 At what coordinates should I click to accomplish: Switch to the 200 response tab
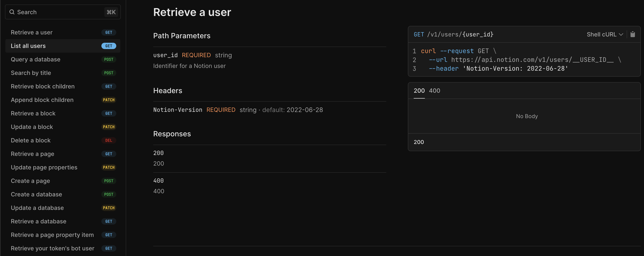[419, 91]
